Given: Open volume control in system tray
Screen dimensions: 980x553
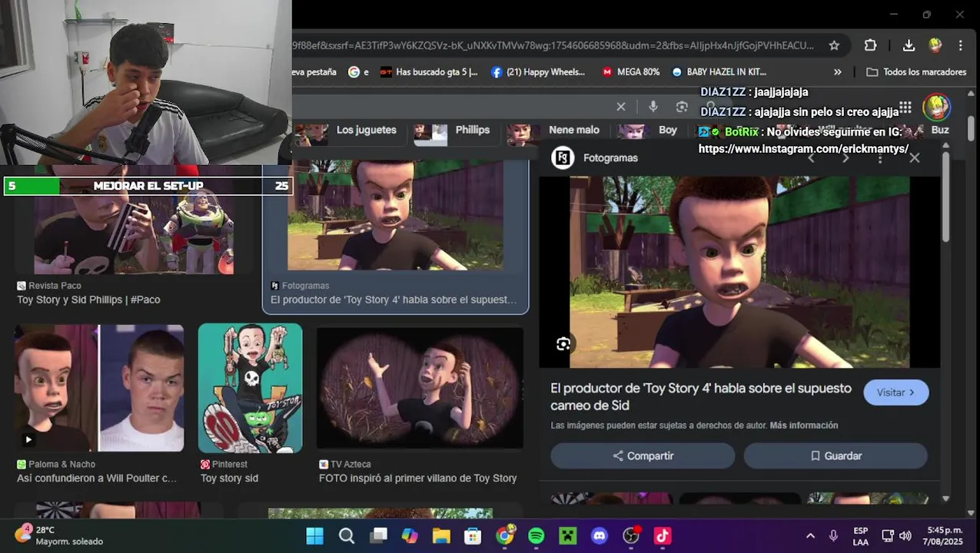Looking at the screenshot, I should [x=905, y=536].
